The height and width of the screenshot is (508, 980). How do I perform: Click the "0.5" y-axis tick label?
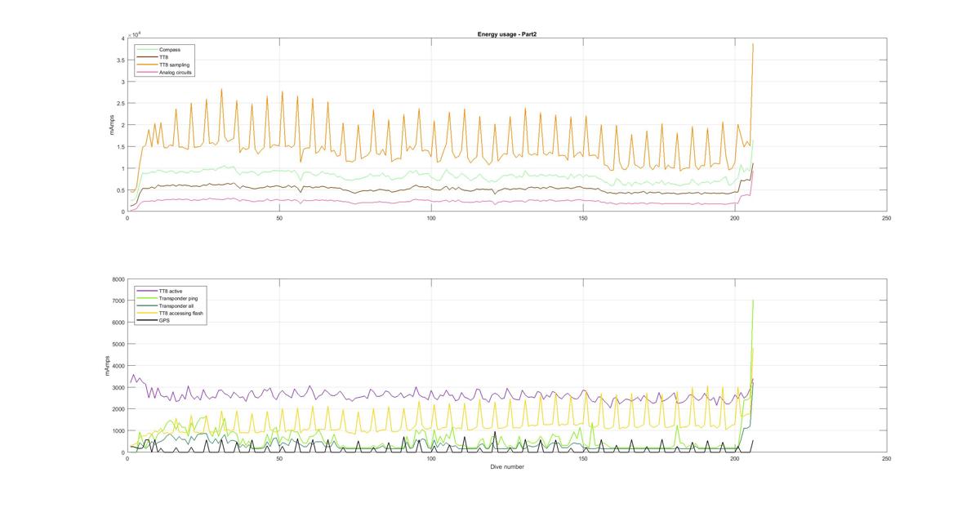(120, 190)
